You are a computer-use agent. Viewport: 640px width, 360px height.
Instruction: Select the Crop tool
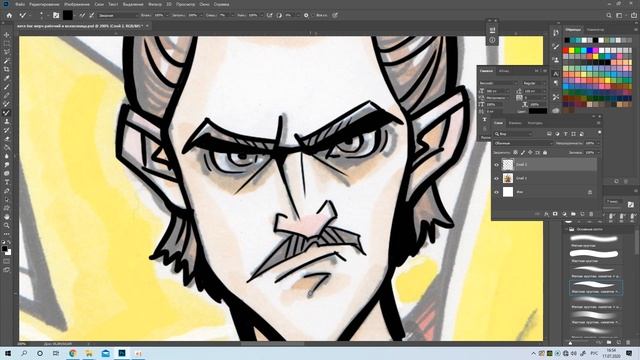click(7, 69)
